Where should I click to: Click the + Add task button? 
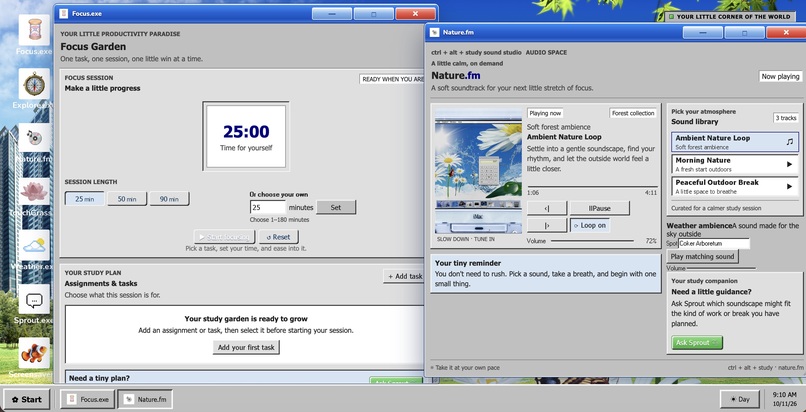[x=405, y=276]
